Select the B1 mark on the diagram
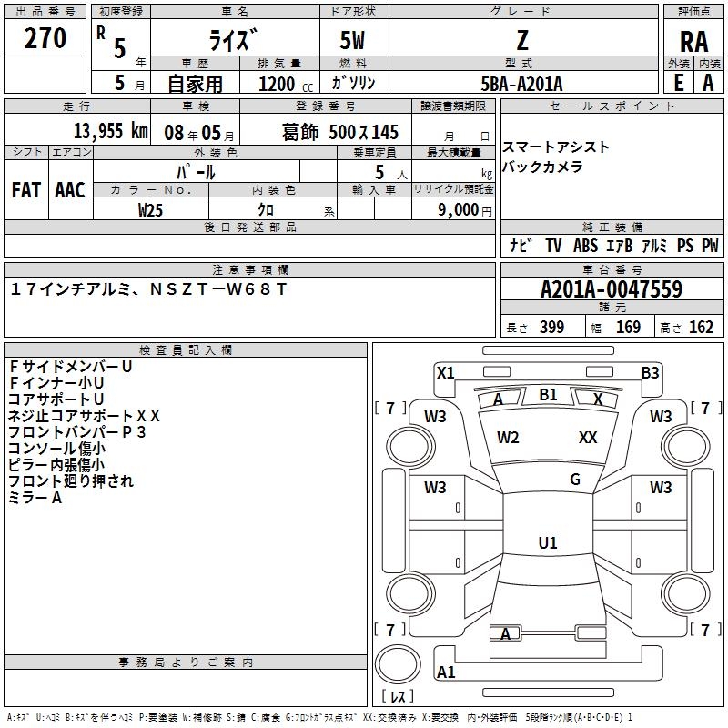This screenshot has height=728, width=728. click(x=549, y=395)
